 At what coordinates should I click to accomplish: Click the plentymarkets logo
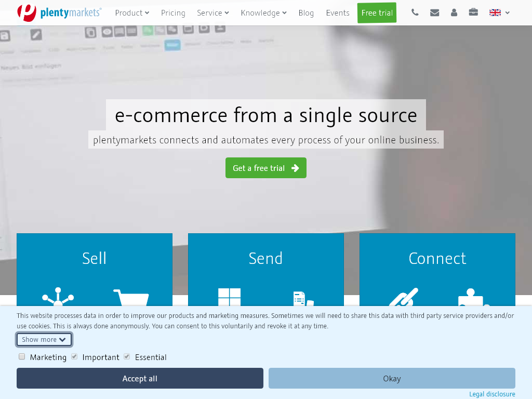point(59,13)
